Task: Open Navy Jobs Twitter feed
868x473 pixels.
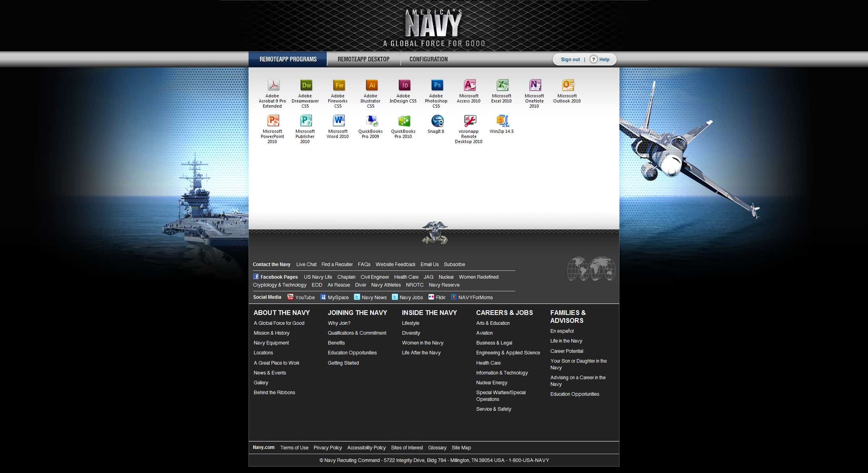Action: [407, 297]
